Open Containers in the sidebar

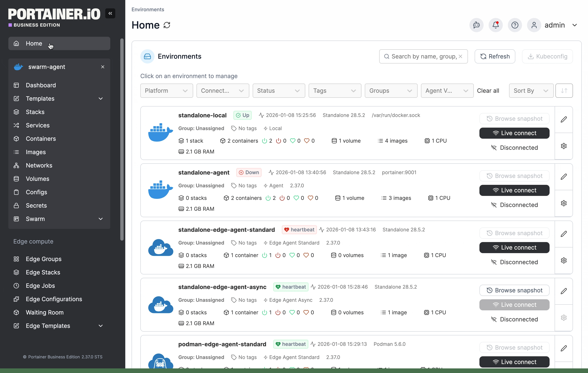pos(41,138)
